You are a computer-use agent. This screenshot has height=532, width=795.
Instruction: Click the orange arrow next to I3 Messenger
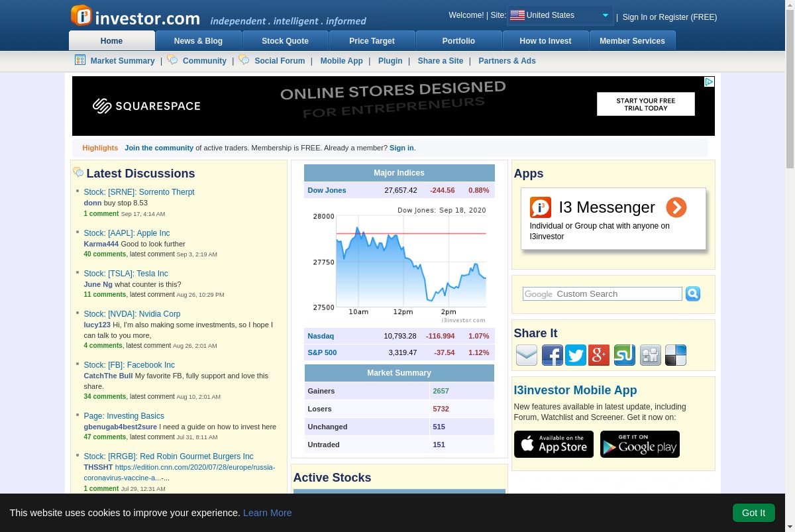tap(676, 207)
